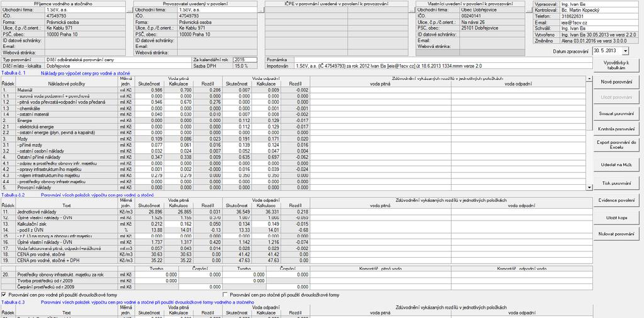The width and height of the screenshot is (644, 318).
Task: Open browse button beside Provozovatel Obchodní firma
Action: tap(260, 10)
